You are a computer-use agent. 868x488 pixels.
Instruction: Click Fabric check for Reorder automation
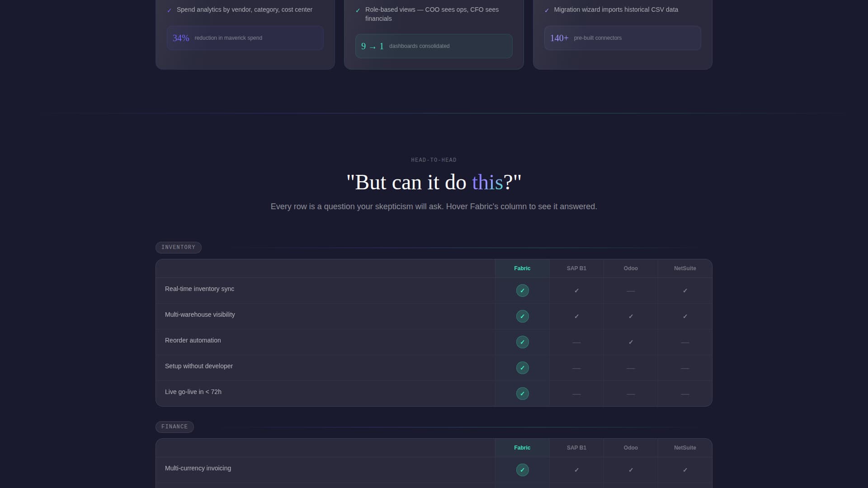(x=522, y=342)
